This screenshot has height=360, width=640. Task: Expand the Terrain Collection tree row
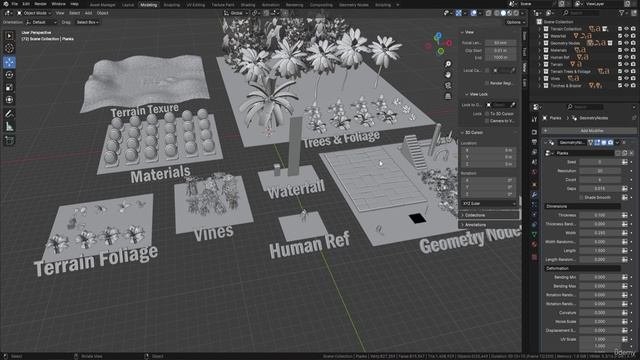click(540, 29)
